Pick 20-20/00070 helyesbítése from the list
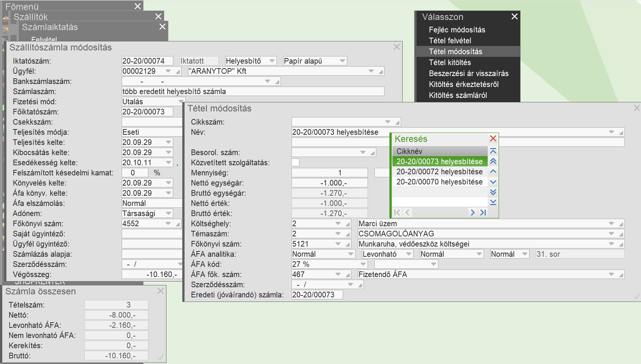This screenshot has width=641, height=364. [439, 182]
